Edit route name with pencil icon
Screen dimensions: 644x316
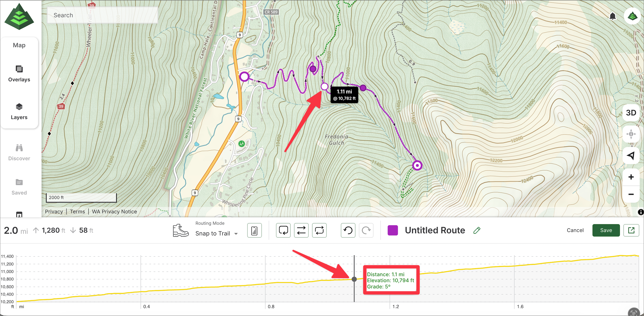click(x=477, y=230)
